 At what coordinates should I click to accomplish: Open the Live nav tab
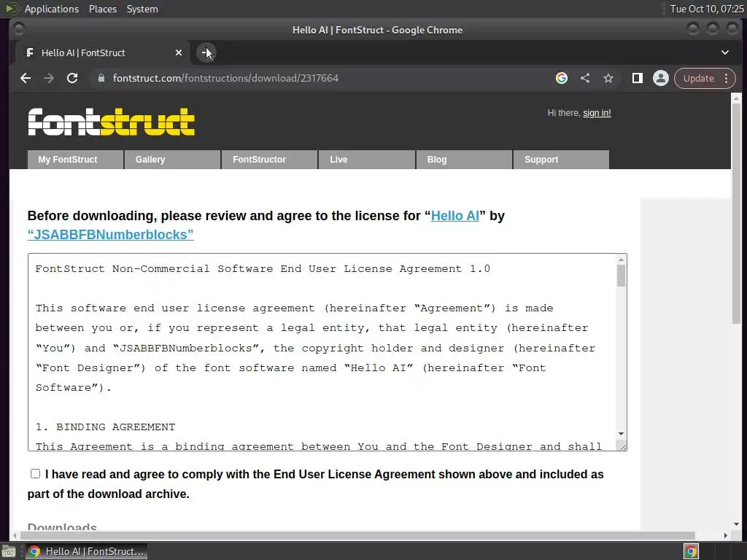(x=367, y=160)
